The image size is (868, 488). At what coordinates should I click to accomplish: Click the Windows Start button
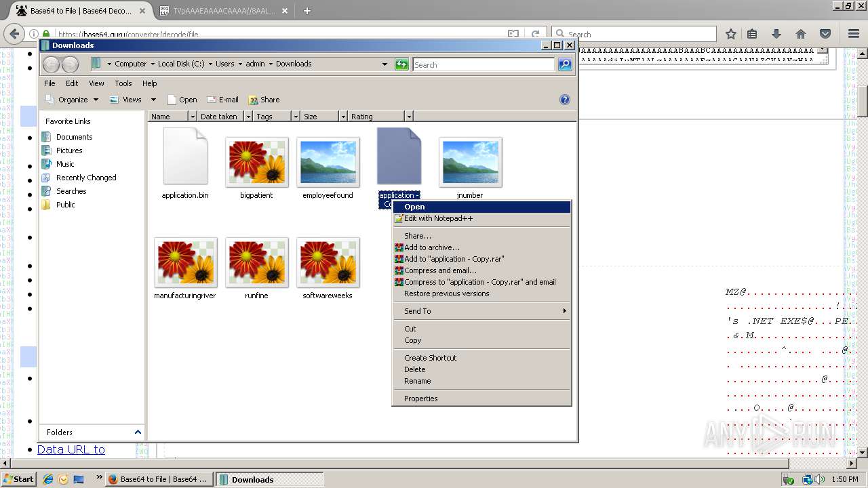click(x=18, y=479)
